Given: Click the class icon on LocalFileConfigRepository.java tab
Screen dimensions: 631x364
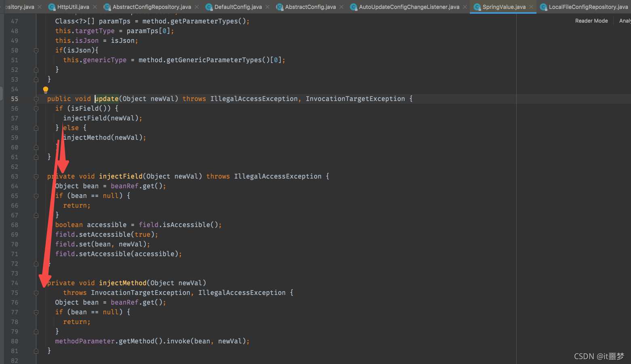Looking at the screenshot, I should pyautogui.click(x=543, y=7).
